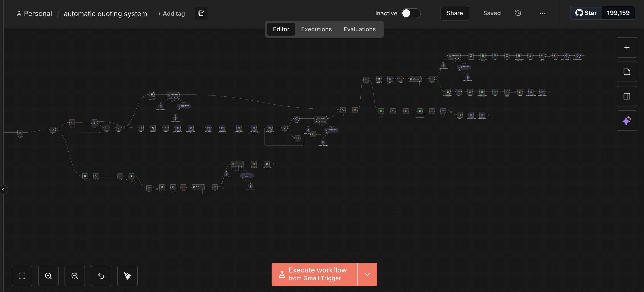644x292 pixels.
Task: Select the Merge node
Action: click(343, 110)
